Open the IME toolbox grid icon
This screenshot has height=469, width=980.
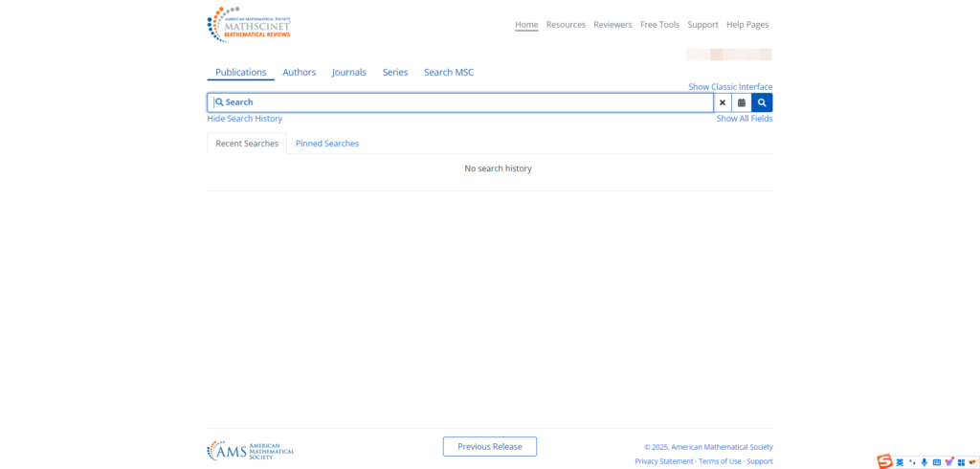tap(961, 462)
